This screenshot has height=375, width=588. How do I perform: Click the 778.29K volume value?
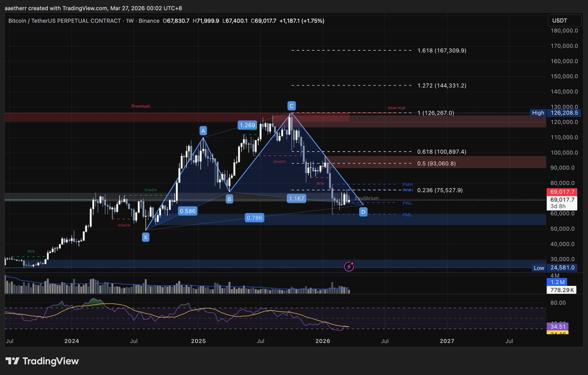tap(562, 290)
